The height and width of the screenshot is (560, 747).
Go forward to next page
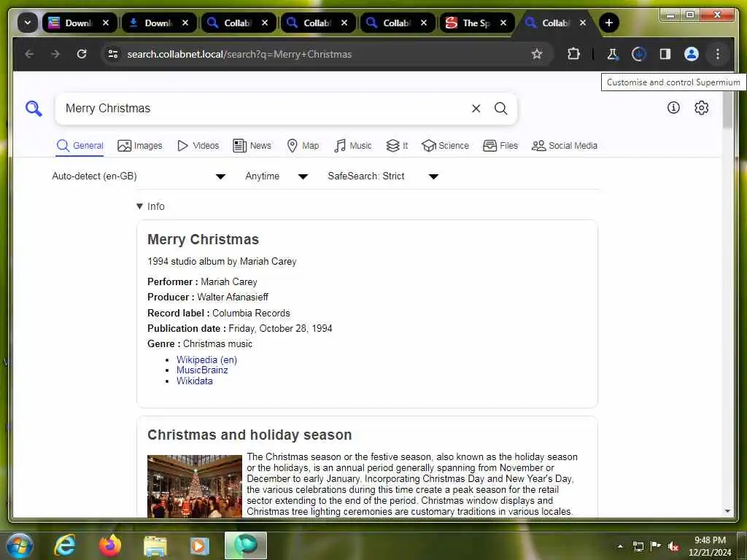click(55, 54)
